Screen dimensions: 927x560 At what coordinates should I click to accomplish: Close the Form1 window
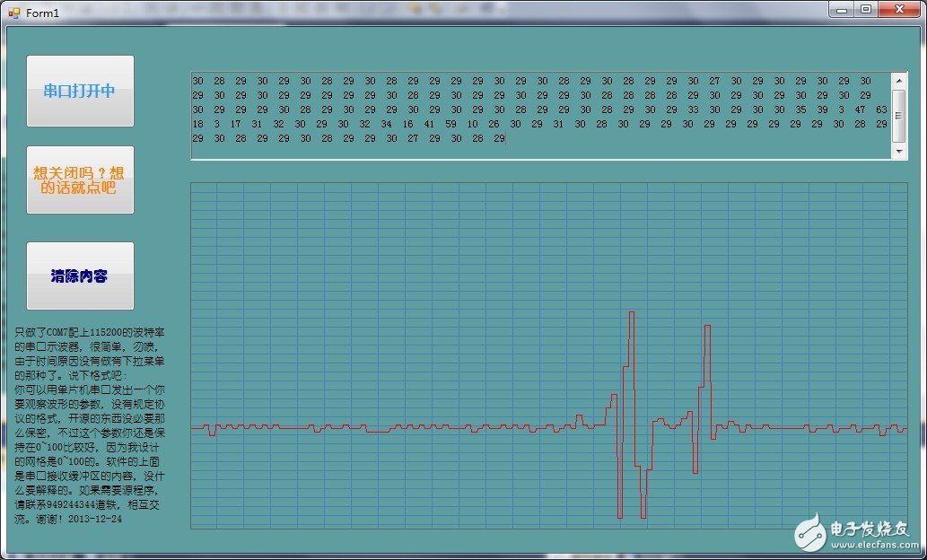[900, 10]
